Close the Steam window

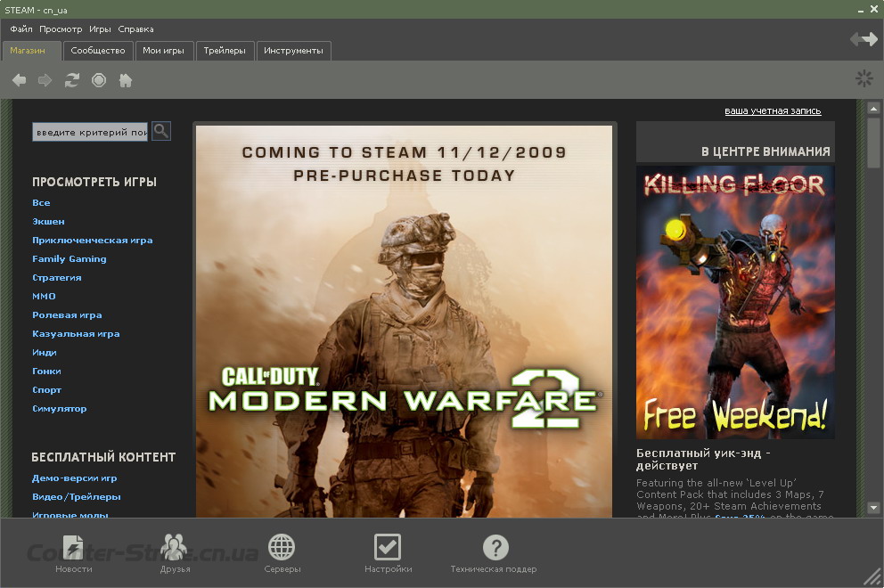click(x=874, y=9)
